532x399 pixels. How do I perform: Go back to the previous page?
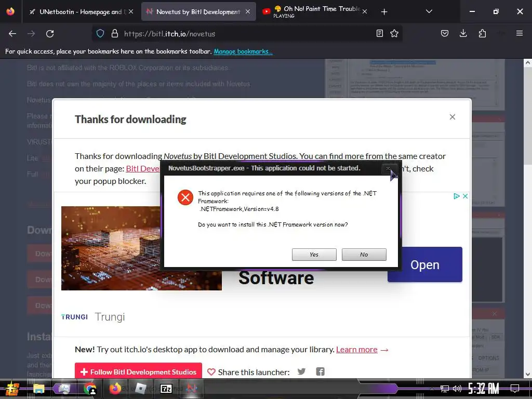[x=12, y=34]
